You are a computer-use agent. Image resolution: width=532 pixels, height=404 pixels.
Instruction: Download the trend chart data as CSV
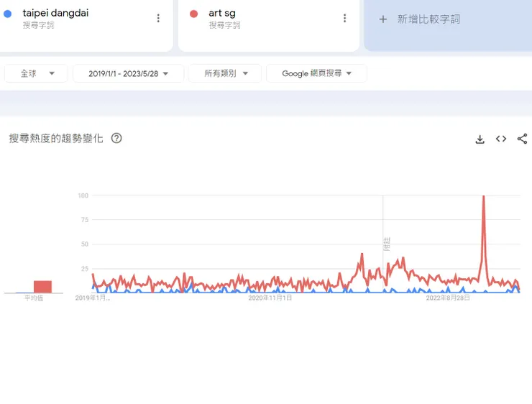(x=480, y=139)
